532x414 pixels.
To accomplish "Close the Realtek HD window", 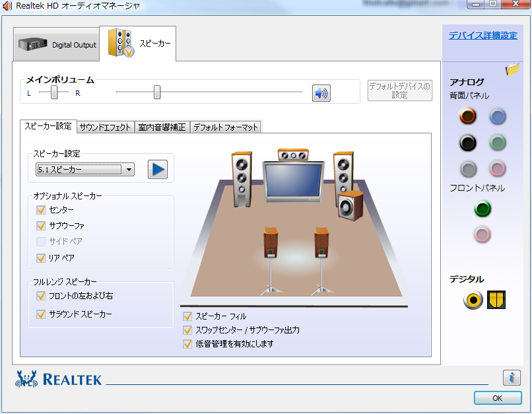I will (x=515, y=4).
